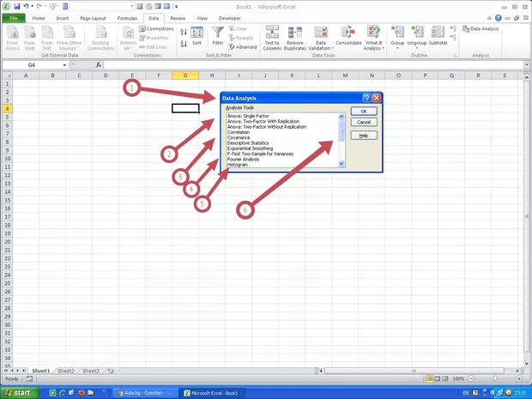Expand the formula bar chevron
532x399 pixels.
coord(527,64)
